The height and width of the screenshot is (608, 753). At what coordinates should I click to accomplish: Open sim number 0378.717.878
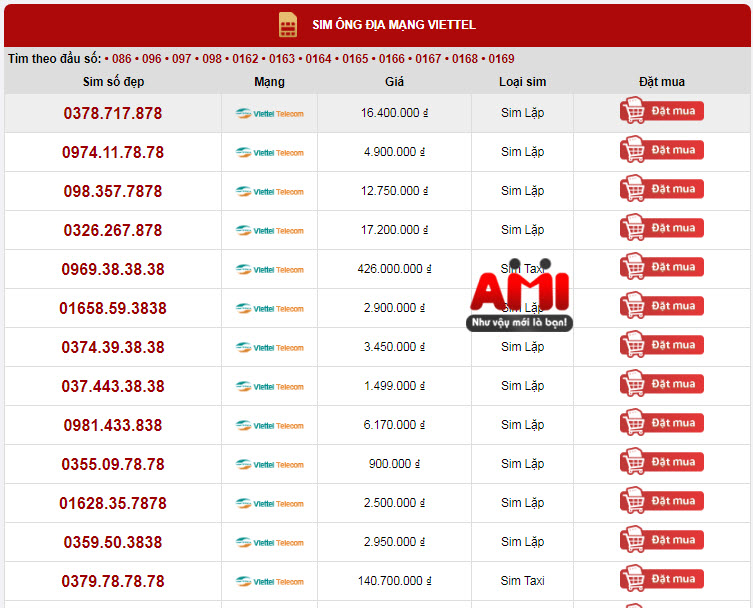[113, 113]
